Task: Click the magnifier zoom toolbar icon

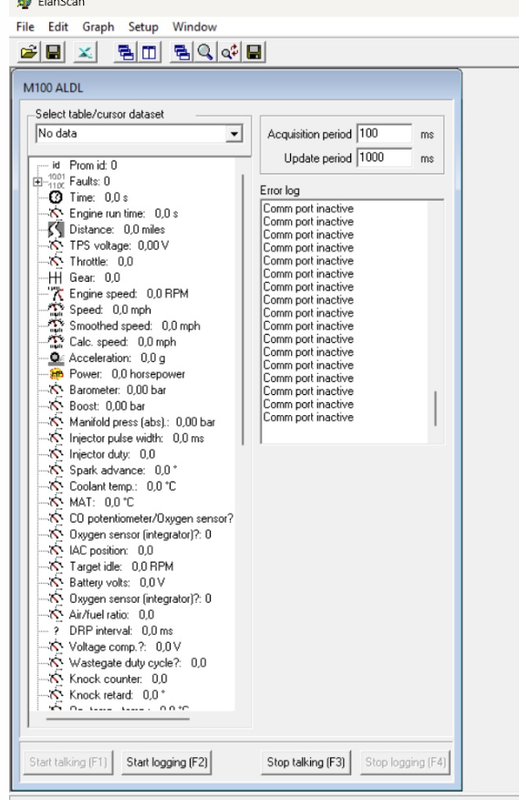Action: click(205, 52)
